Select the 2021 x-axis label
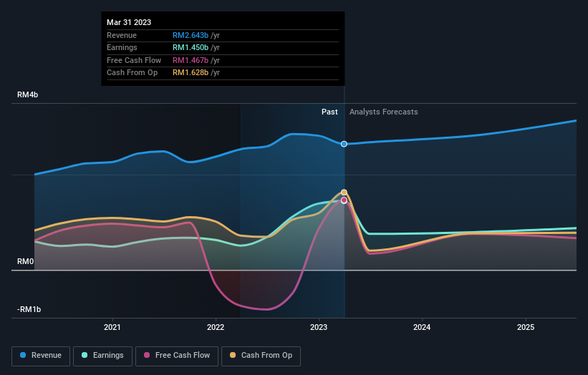This screenshot has height=375, width=588. pos(112,327)
